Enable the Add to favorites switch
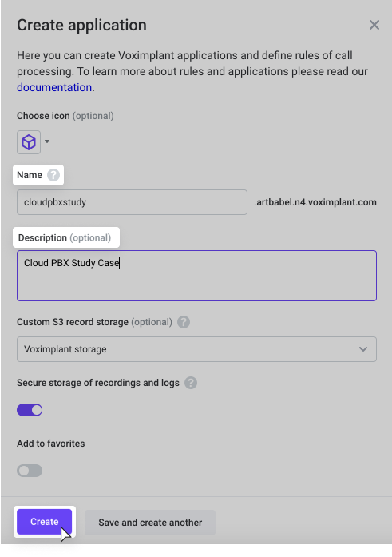 click(30, 471)
